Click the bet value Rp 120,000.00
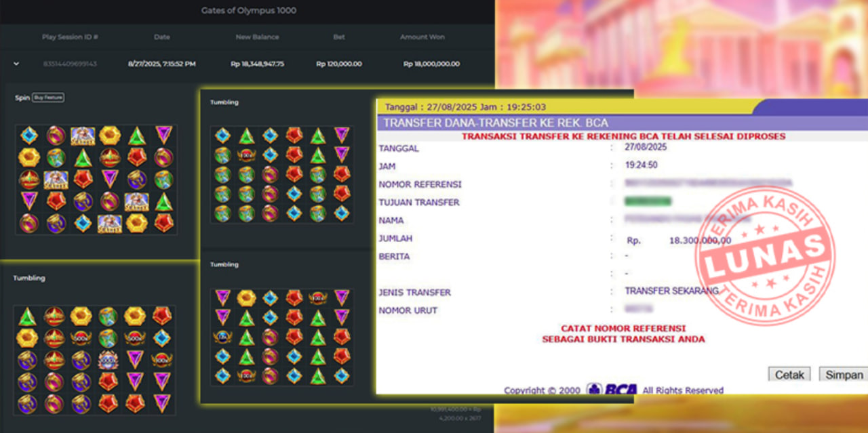 pyautogui.click(x=339, y=64)
